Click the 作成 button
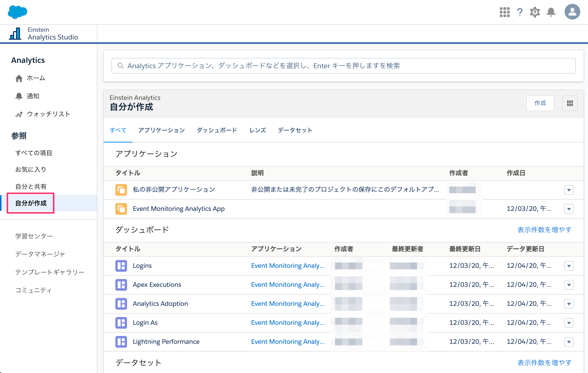Screen dimensions: 588x373 point(540,103)
